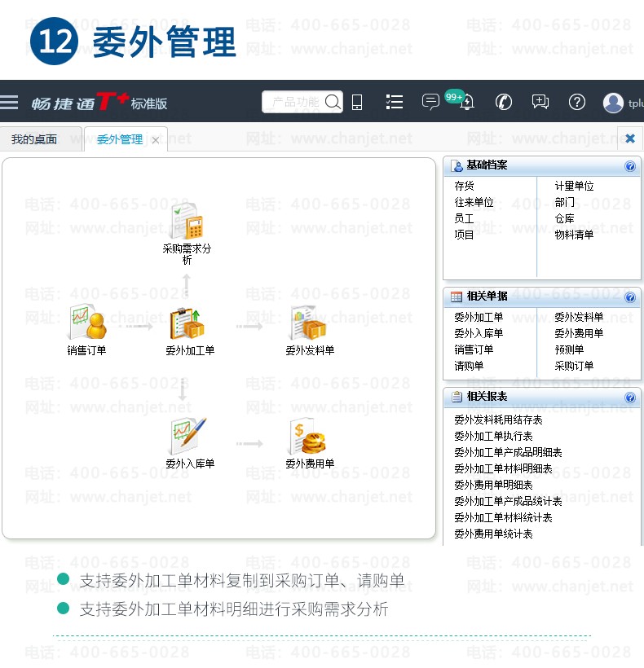644x668 pixels.
Task: Open the notification bell with 99+ badge
Action: click(x=467, y=103)
